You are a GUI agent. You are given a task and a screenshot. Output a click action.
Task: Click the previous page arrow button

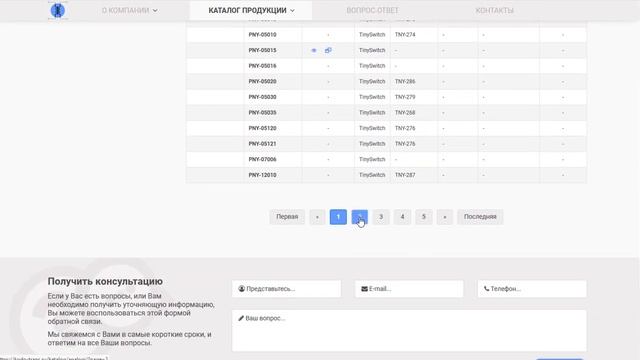pyautogui.click(x=317, y=217)
